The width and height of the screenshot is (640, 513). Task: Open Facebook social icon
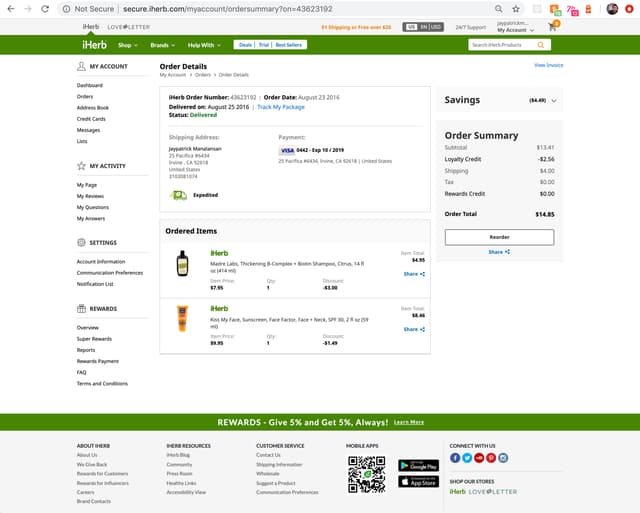[455, 458]
